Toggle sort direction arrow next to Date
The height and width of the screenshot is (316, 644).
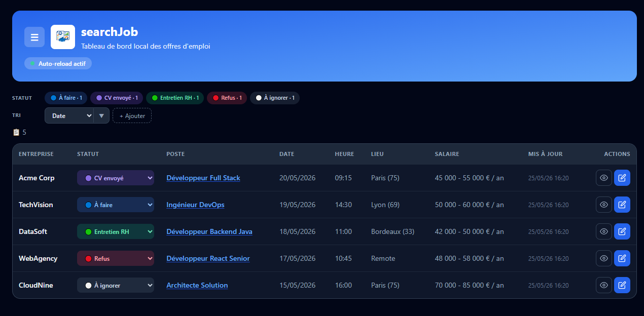(101, 115)
